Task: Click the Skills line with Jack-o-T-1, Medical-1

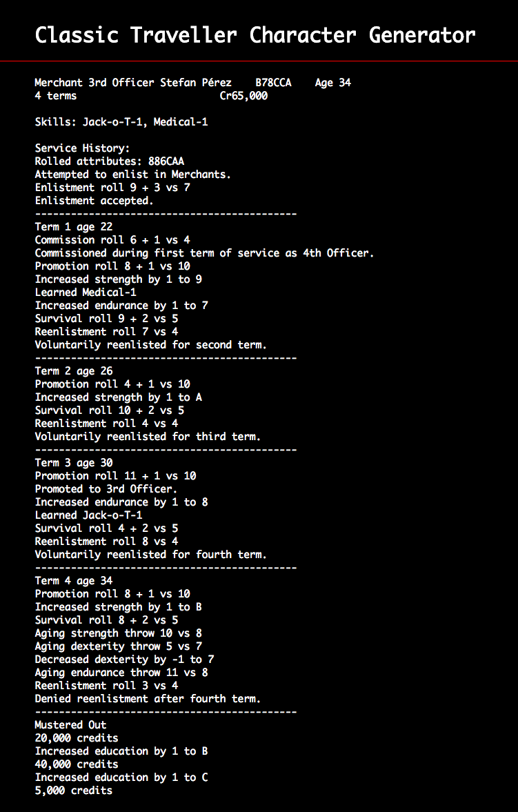Action: [x=121, y=122]
